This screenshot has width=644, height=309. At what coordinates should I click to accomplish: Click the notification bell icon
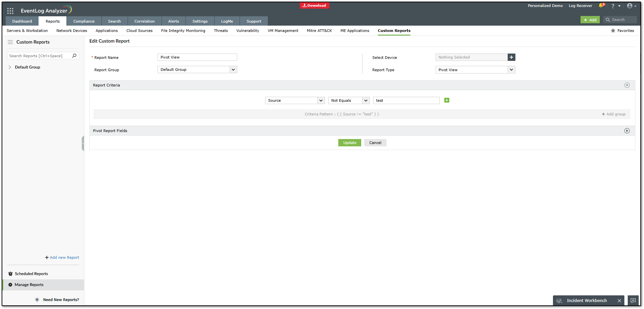(x=601, y=6)
